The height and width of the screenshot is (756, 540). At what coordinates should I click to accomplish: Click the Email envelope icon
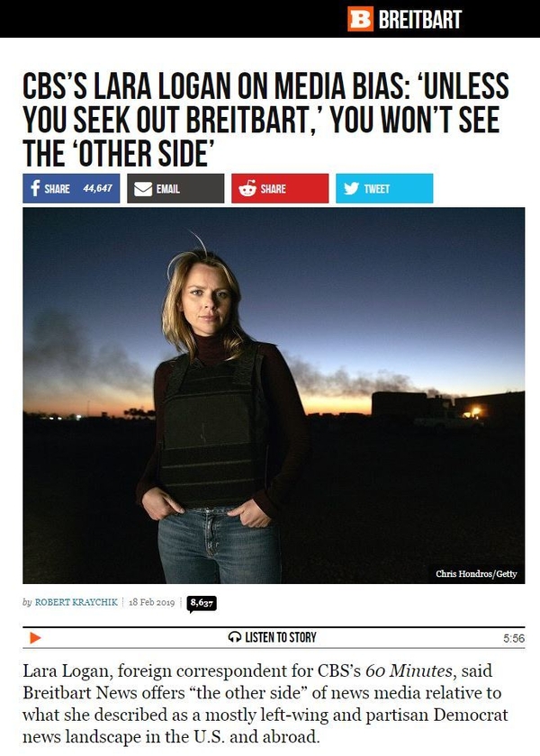click(x=143, y=188)
